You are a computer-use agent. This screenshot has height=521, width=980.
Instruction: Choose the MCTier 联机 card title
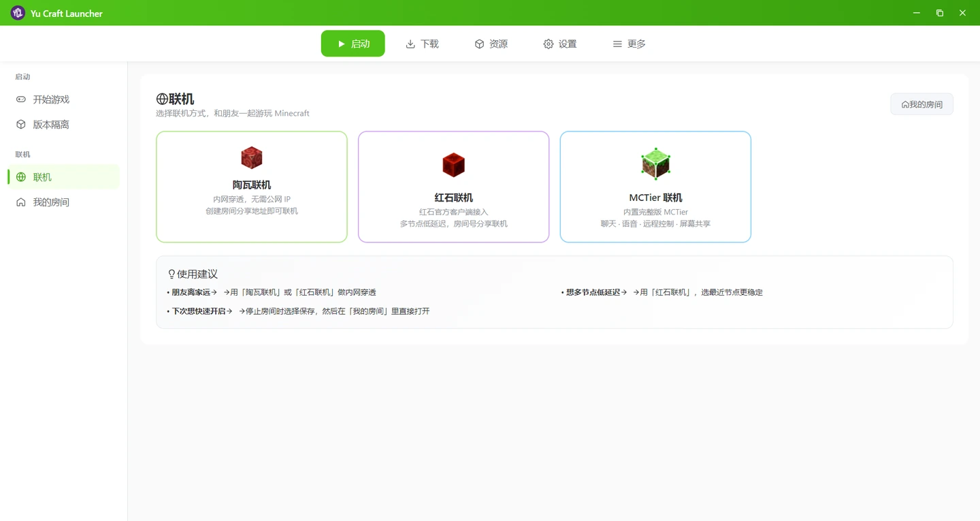[x=655, y=198]
